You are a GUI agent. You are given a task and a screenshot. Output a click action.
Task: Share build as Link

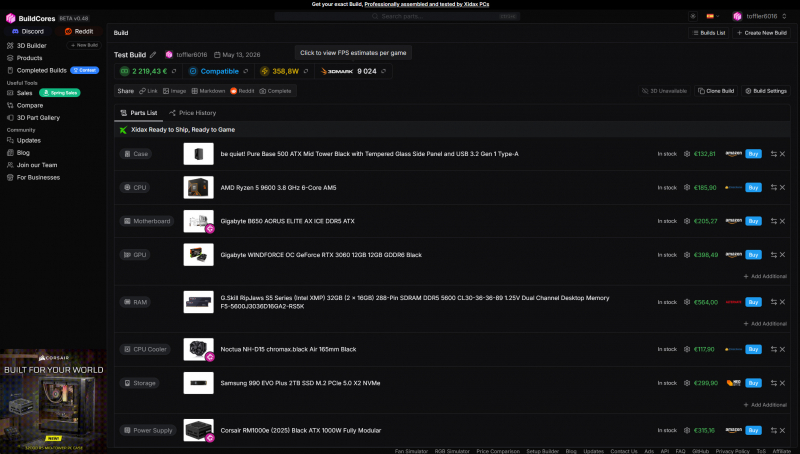click(148, 91)
